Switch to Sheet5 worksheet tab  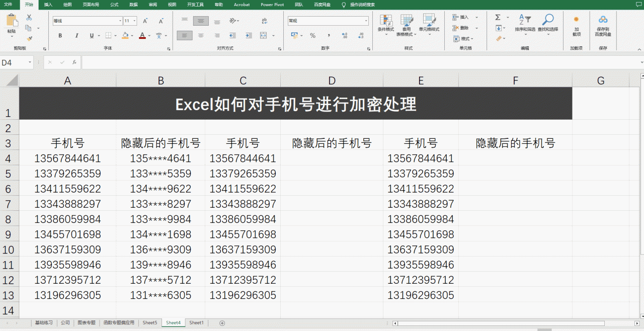pos(149,323)
